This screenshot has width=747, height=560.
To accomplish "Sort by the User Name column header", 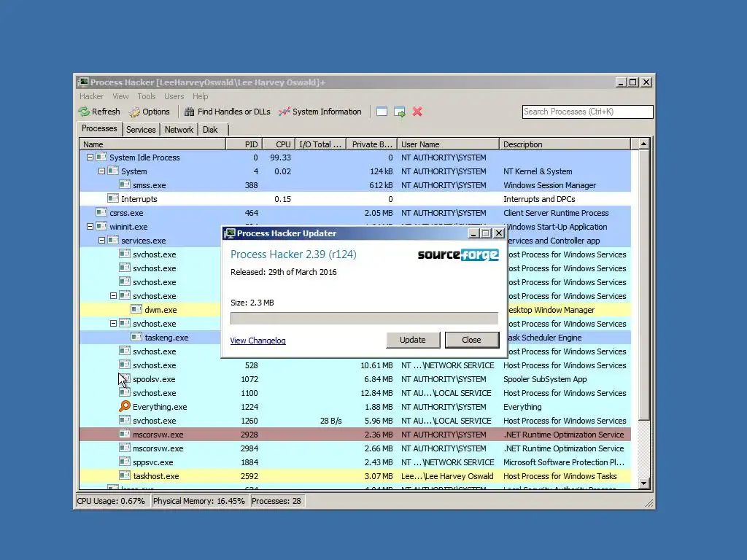I will coord(448,144).
